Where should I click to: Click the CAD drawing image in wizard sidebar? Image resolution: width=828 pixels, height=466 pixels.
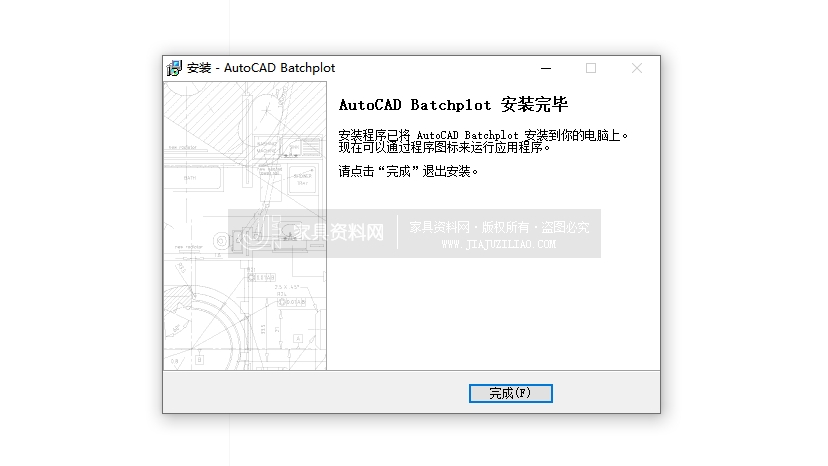pyautogui.click(x=245, y=226)
